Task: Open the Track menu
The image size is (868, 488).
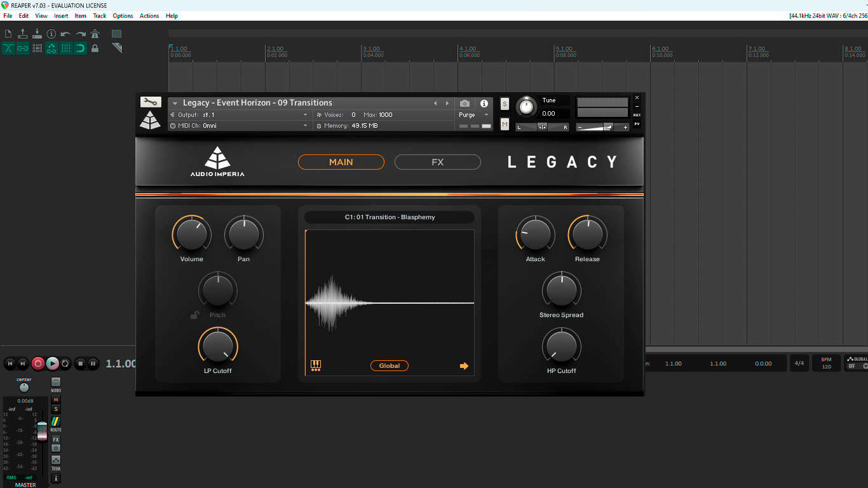Action: click(x=100, y=16)
